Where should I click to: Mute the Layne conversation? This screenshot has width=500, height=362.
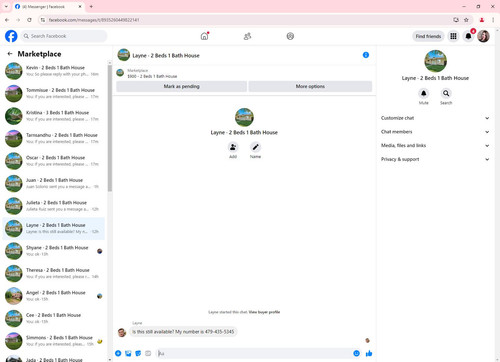(x=423, y=93)
